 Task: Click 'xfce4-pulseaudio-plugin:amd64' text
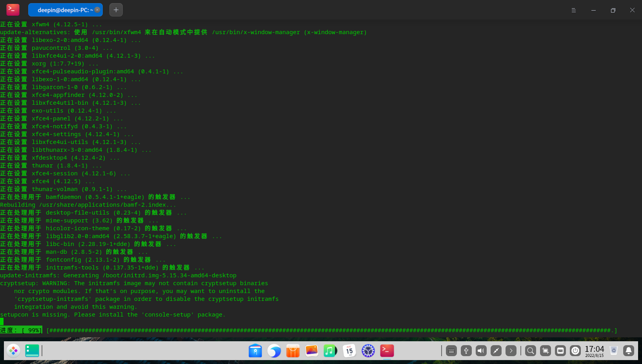click(83, 71)
